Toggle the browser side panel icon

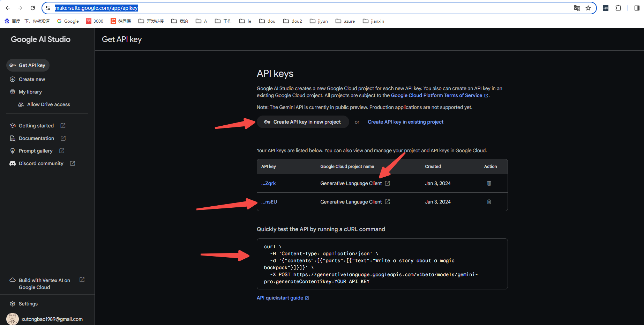(637, 8)
